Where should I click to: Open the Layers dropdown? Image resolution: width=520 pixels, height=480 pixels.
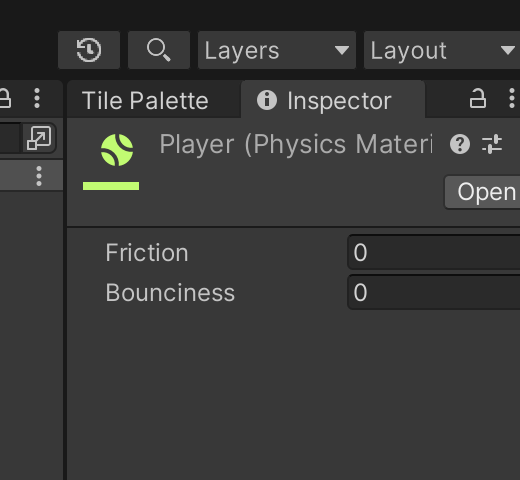coord(277,50)
